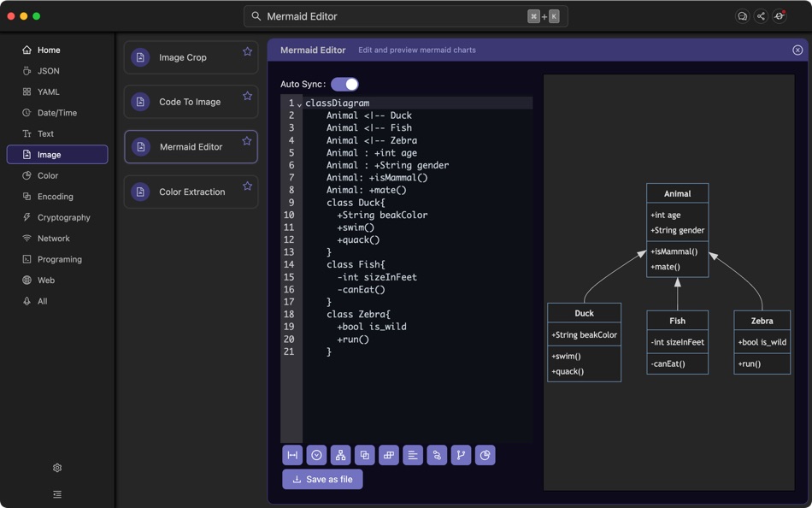The image size is (812, 508).
Task: Close the Mermaid Editor panel
Action: (797, 50)
